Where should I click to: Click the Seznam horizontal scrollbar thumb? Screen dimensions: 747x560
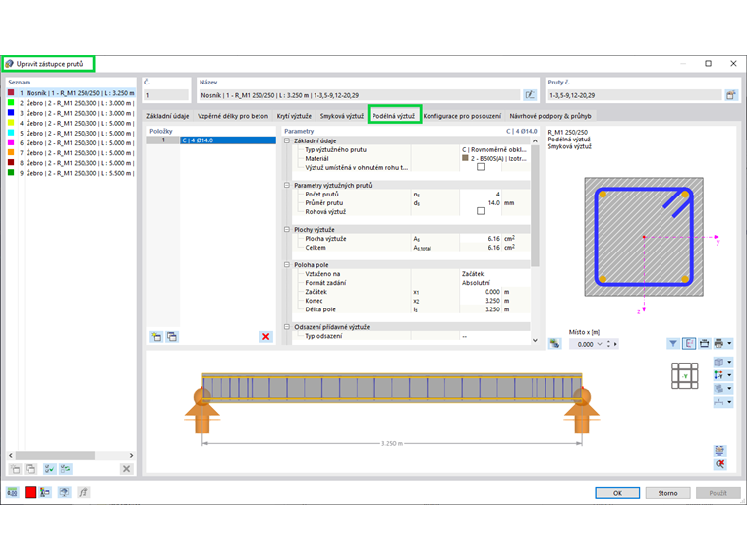point(55,455)
